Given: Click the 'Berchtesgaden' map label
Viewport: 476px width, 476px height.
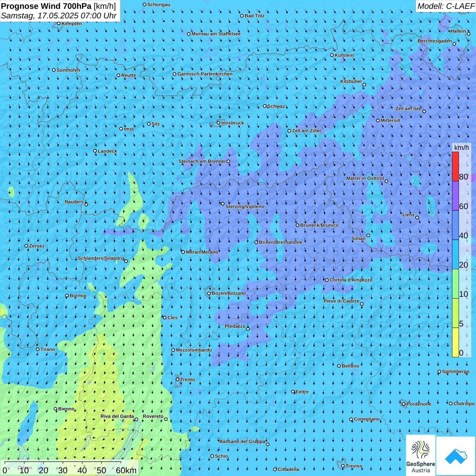Looking at the screenshot, I should click(x=435, y=41).
